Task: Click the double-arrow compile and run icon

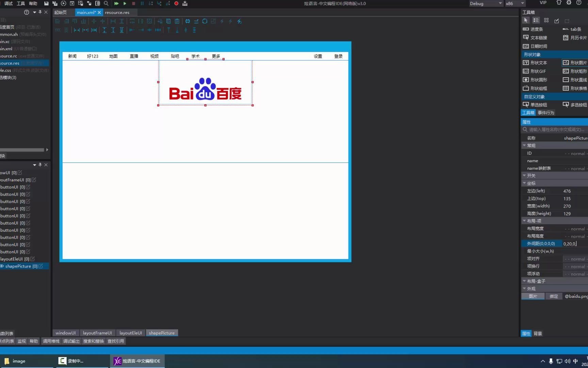Action: tap(116, 3)
